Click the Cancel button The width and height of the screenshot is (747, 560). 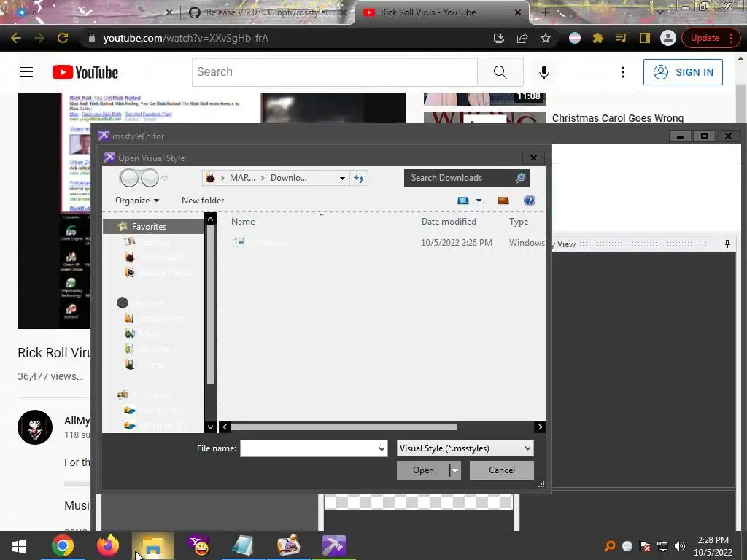point(502,470)
